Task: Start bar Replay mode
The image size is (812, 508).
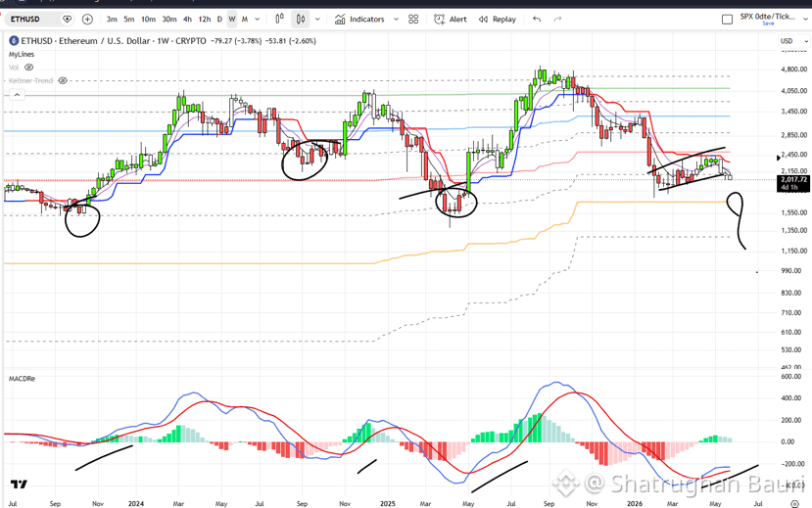Action: tap(498, 20)
